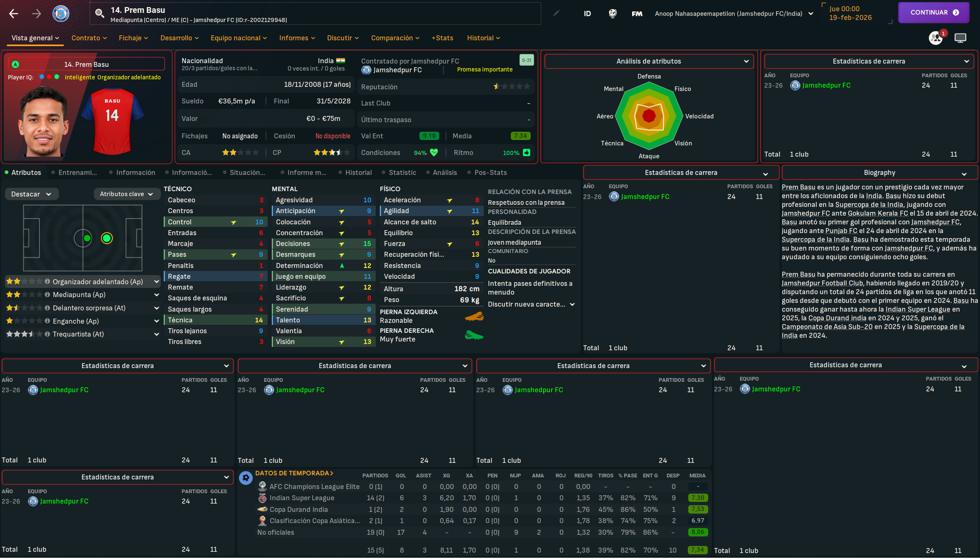Click the India flag icon
This screenshot has width=980, height=558.
[x=341, y=61]
